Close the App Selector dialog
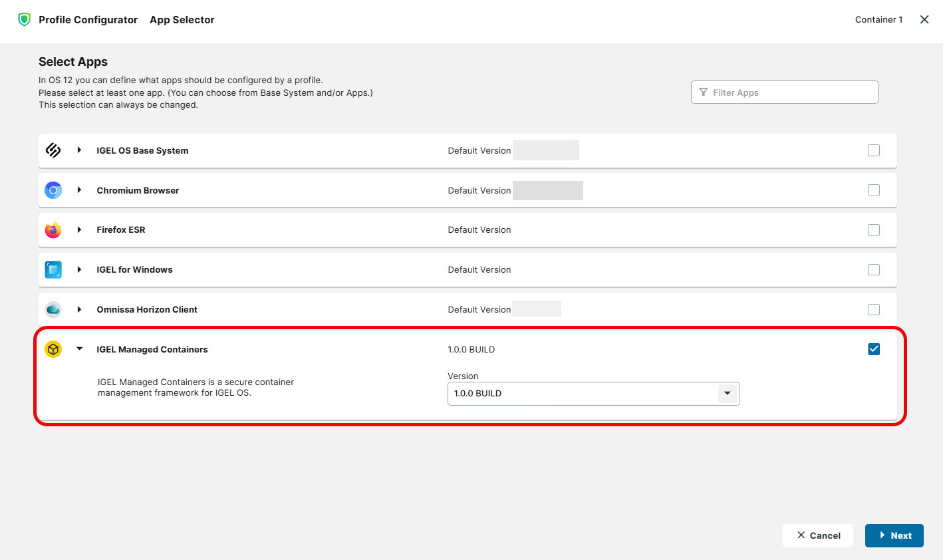This screenshot has height=560, width=943. (924, 19)
